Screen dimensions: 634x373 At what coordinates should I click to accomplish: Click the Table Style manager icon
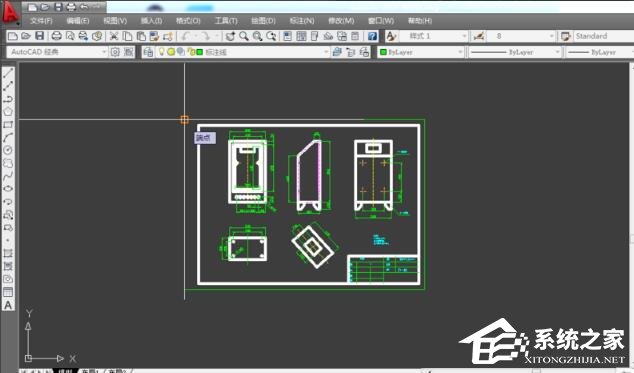(x=566, y=36)
